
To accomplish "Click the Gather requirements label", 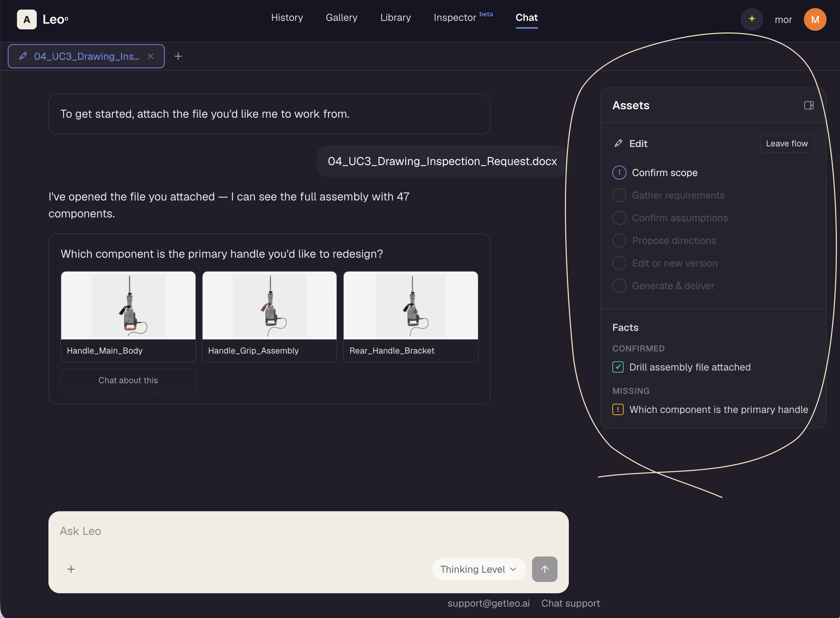I will [x=678, y=195].
